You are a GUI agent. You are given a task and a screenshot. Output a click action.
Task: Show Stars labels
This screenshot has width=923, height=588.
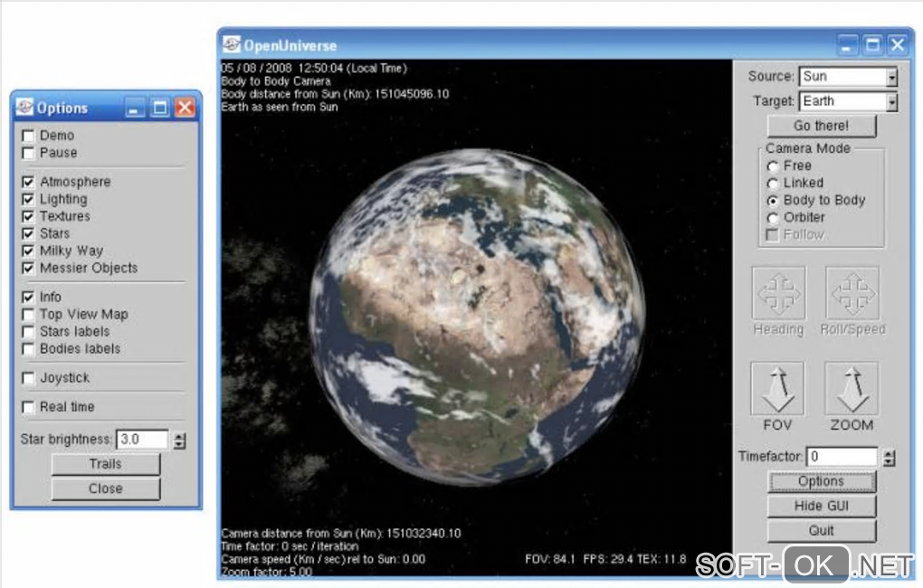(x=28, y=332)
